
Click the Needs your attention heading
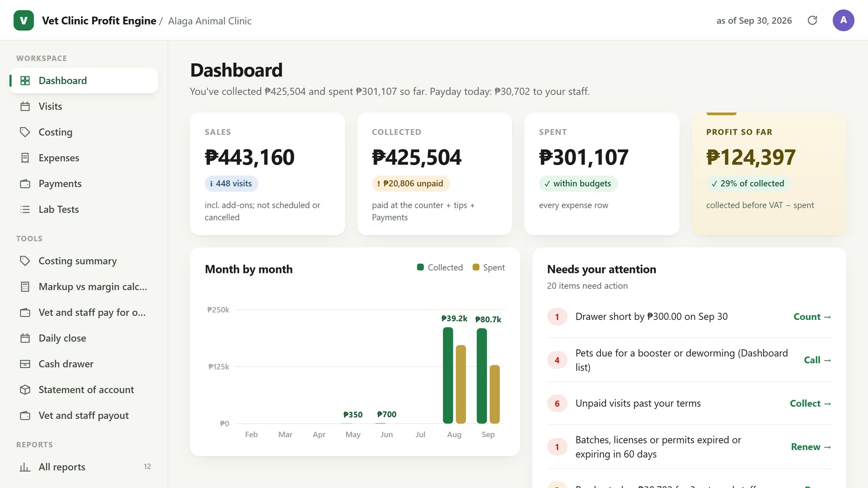click(601, 269)
